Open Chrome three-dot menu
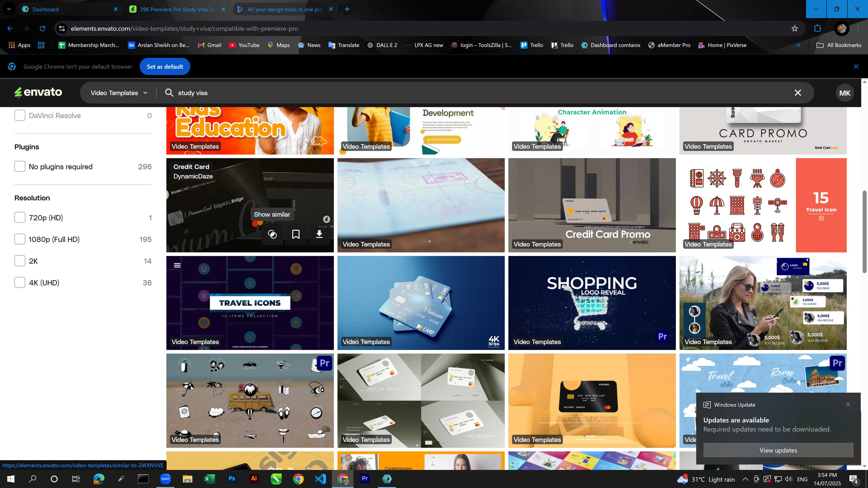 [858, 29]
